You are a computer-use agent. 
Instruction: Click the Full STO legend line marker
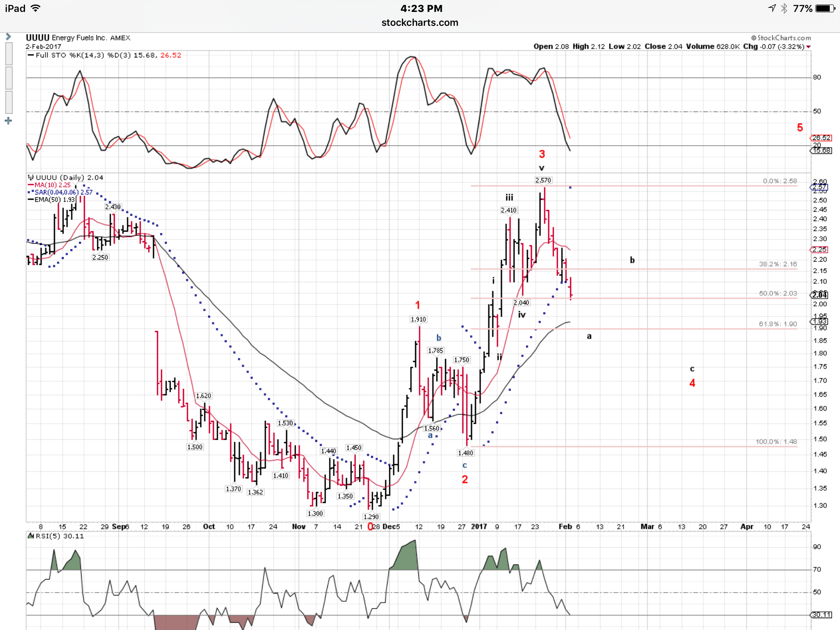pyautogui.click(x=30, y=55)
